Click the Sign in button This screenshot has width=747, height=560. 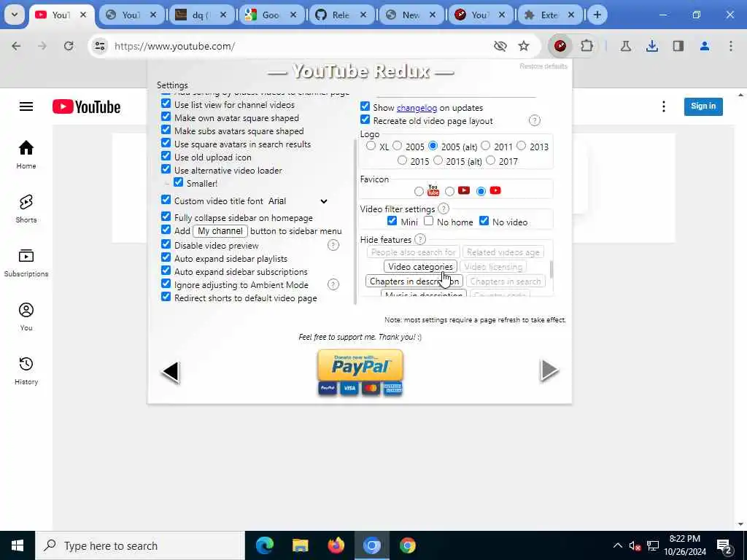703,106
